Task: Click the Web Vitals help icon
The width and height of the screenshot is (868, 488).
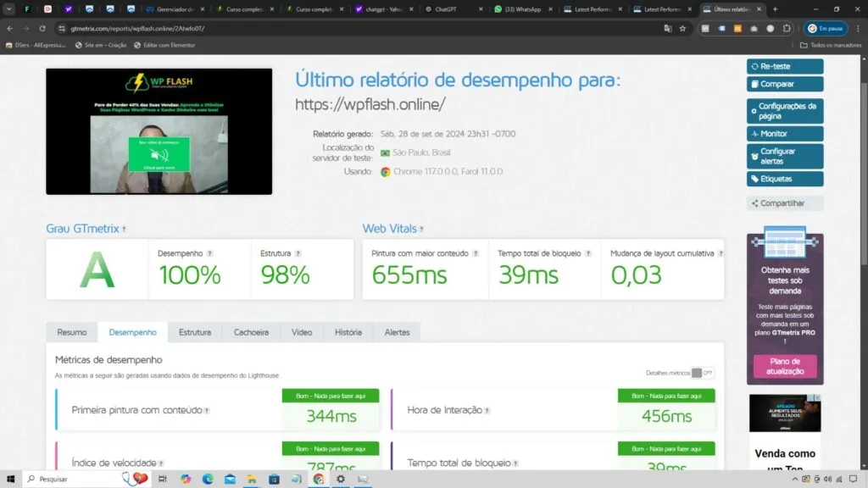Action: pos(422,229)
